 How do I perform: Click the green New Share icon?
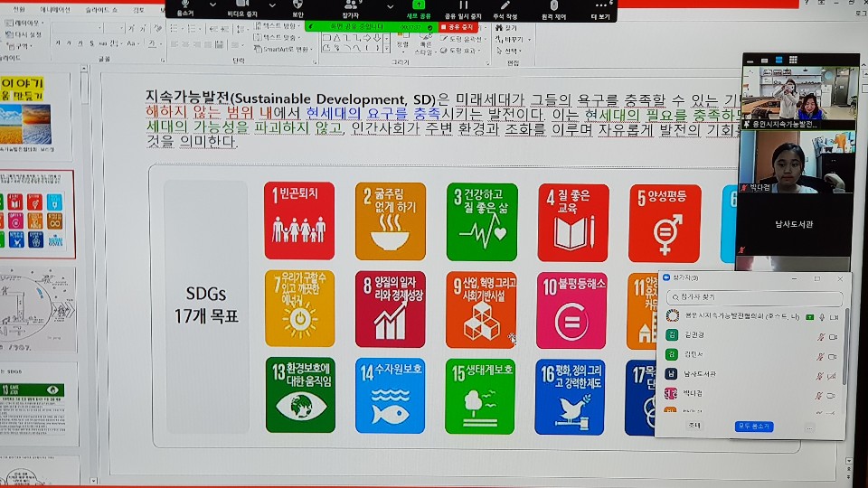(418, 6)
